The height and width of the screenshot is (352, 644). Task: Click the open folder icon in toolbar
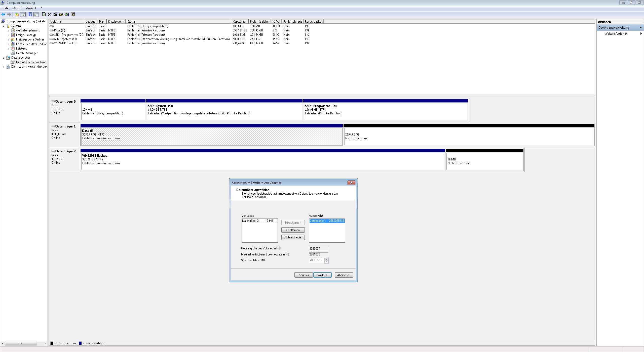(x=61, y=14)
